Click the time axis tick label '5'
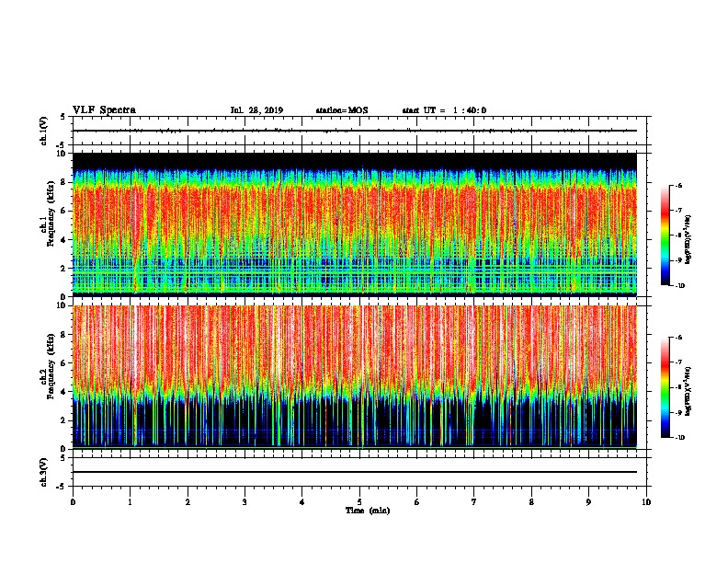The height and width of the screenshot is (563, 728). pos(359,502)
